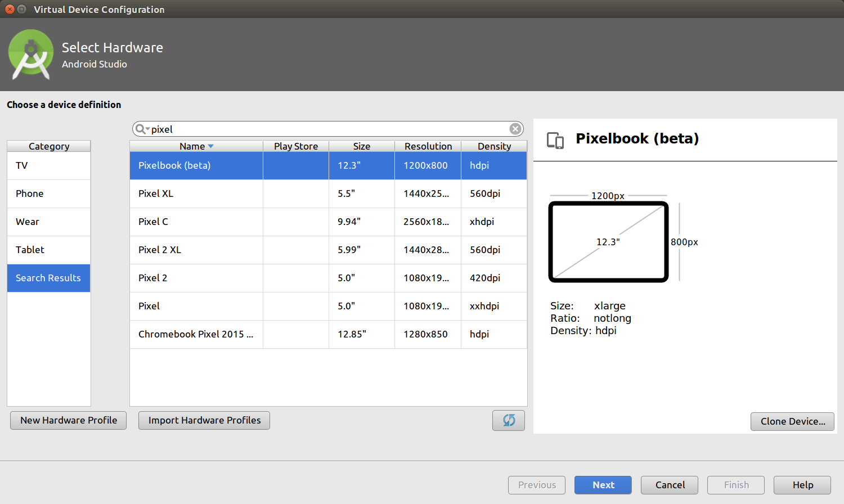Image resolution: width=844 pixels, height=504 pixels.
Task: Click the 1200x800 resolution cell
Action: pyautogui.click(x=428, y=165)
